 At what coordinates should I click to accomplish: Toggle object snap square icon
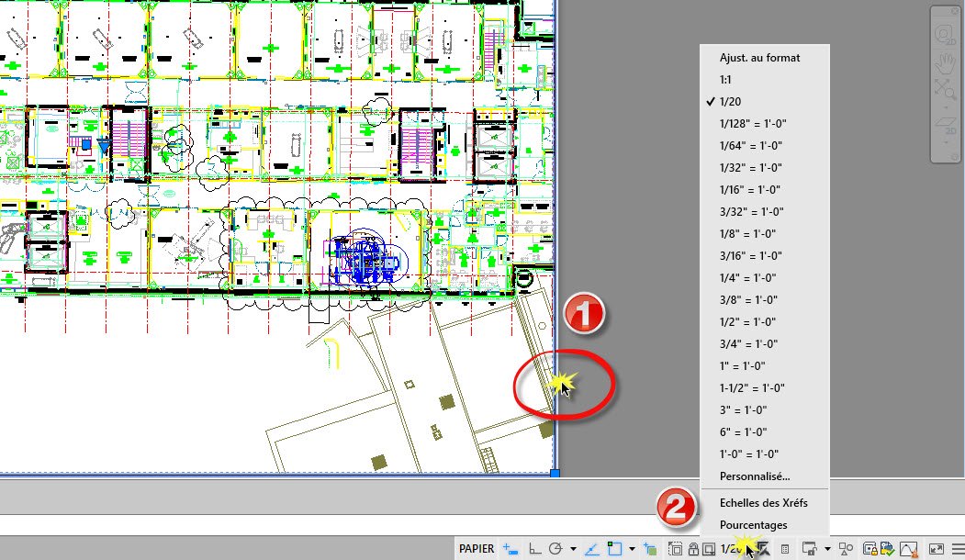pos(614,548)
